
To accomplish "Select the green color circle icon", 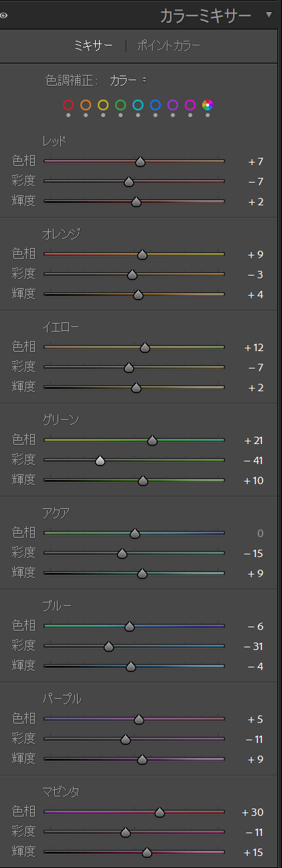I will [121, 105].
